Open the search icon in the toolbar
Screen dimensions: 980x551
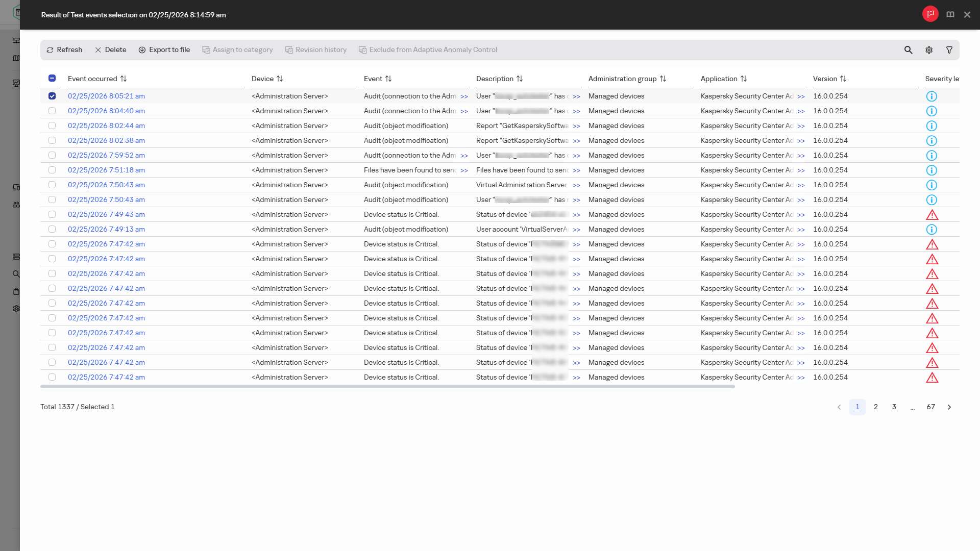[x=908, y=50]
